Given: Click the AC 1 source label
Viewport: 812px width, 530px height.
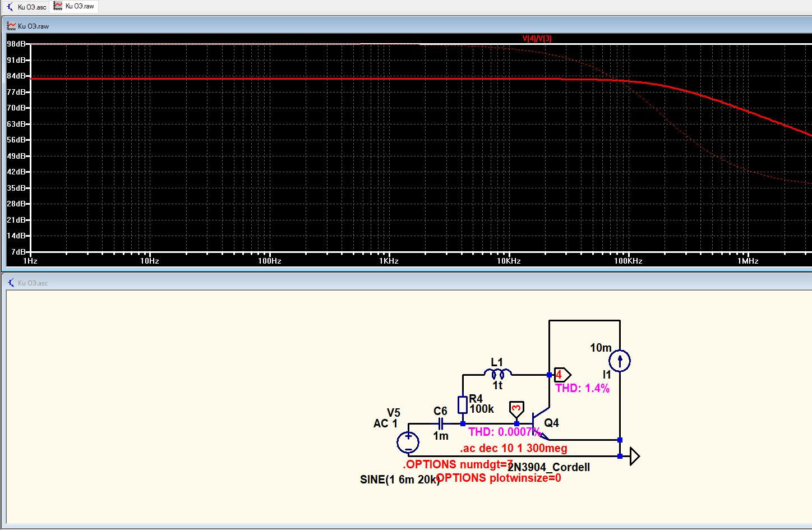Looking at the screenshot, I should pos(385,423).
